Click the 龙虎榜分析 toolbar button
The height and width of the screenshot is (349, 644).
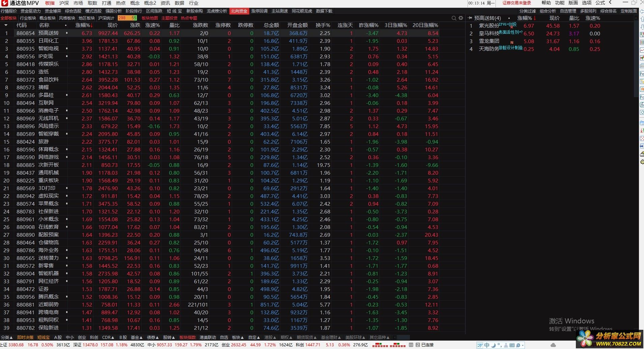point(217,11)
